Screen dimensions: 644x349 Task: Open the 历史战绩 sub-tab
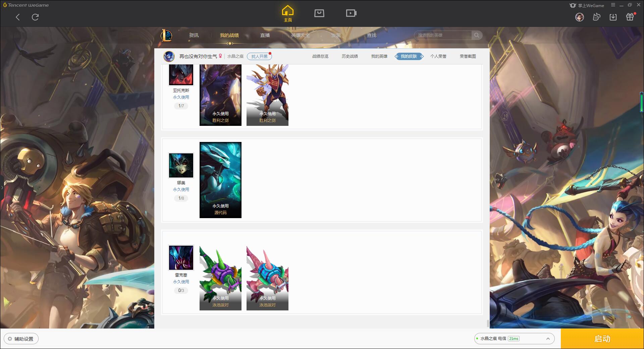(350, 56)
